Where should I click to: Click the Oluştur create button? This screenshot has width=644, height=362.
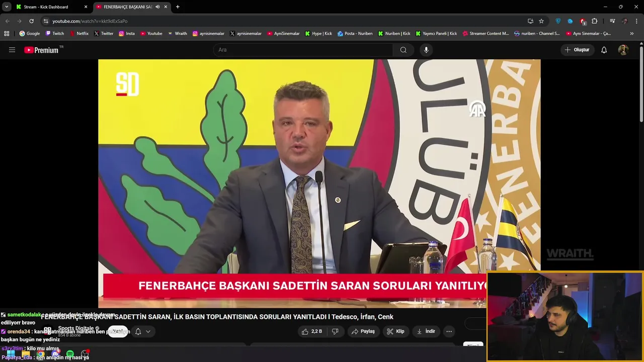pos(577,50)
